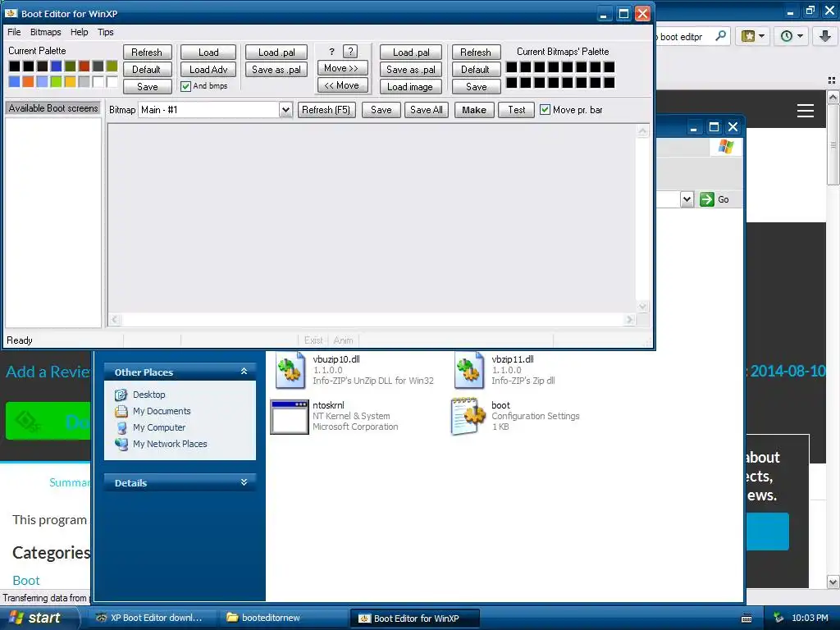840x630 pixels.
Task: Click the Test button
Action: [517, 110]
